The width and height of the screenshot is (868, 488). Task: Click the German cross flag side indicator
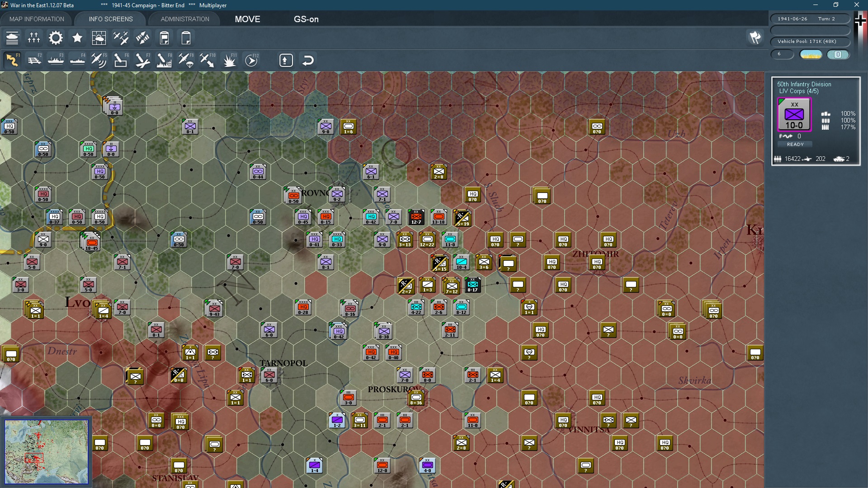click(x=860, y=20)
